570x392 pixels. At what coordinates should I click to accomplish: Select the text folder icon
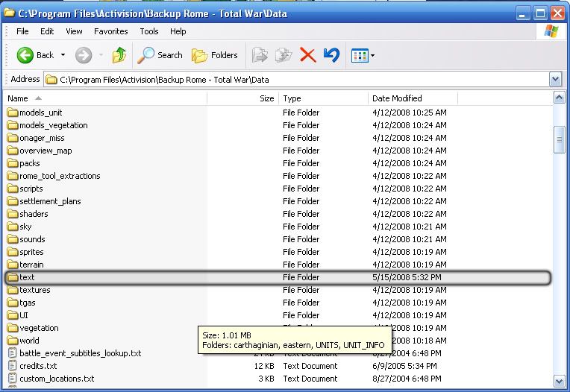(13, 277)
